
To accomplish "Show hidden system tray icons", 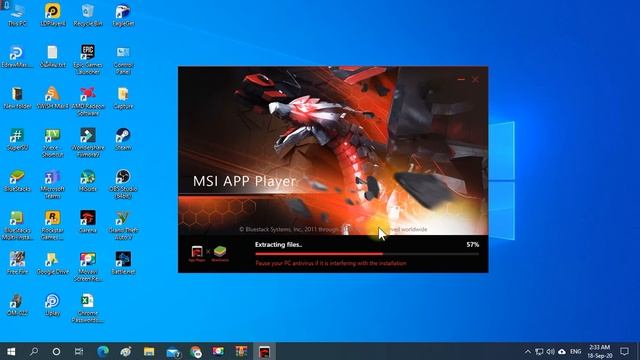I will point(528,351).
